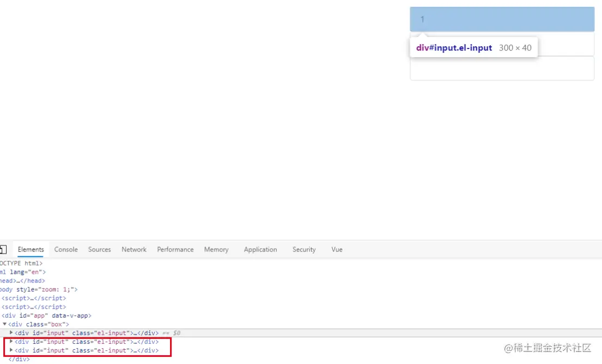
Task: Expand the selected el-input div marked $0
Action: click(11, 332)
